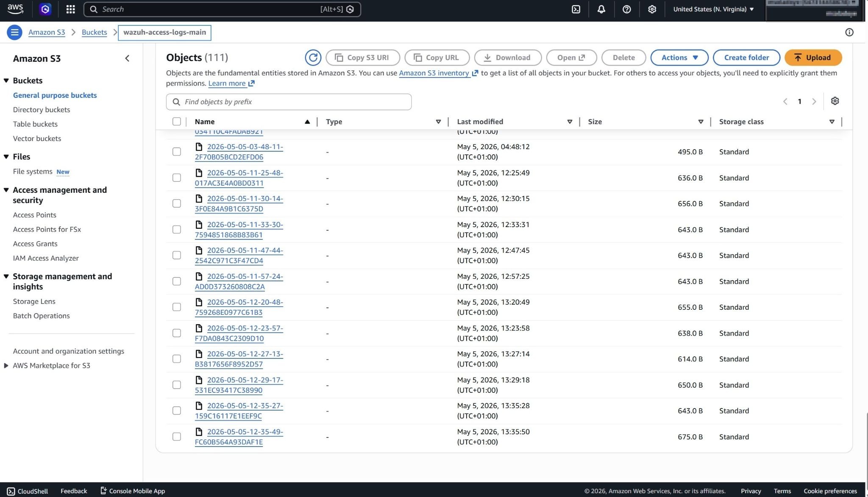Open Amazon S3 inventory link
Screen dimensions: 868x497
(x=438, y=73)
